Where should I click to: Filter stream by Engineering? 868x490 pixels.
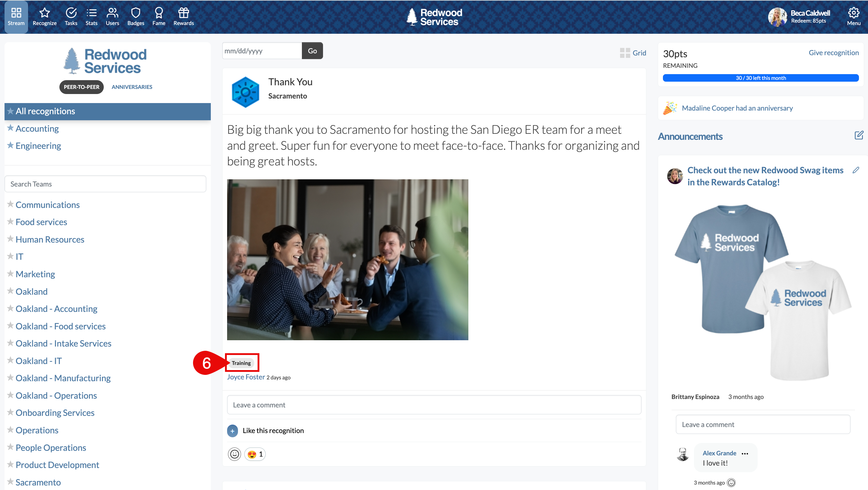click(38, 146)
